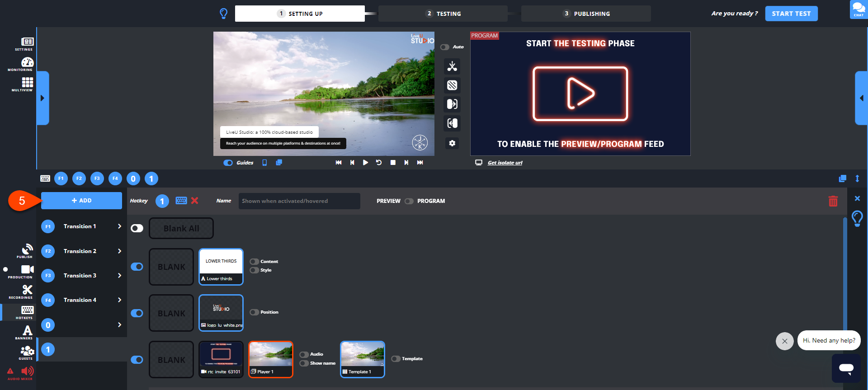The height and width of the screenshot is (390, 868).
Task: Click the Start Test button
Action: (x=791, y=14)
